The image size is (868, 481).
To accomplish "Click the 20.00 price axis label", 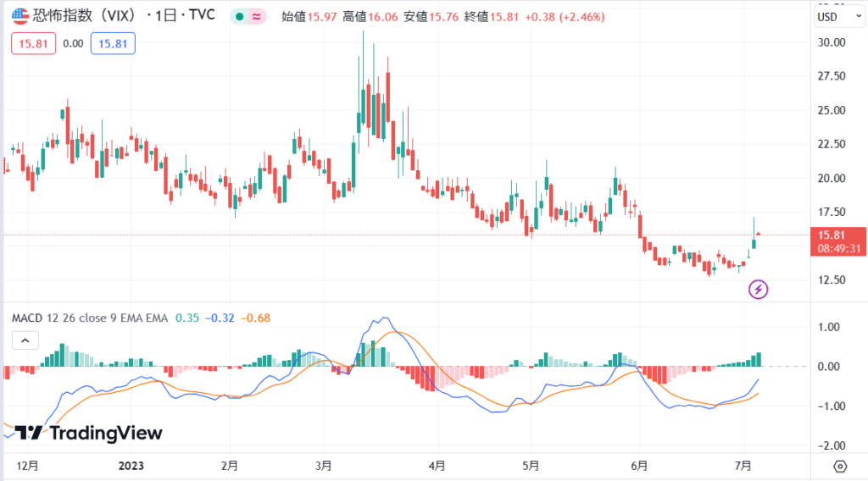I will tap(832, 178).
